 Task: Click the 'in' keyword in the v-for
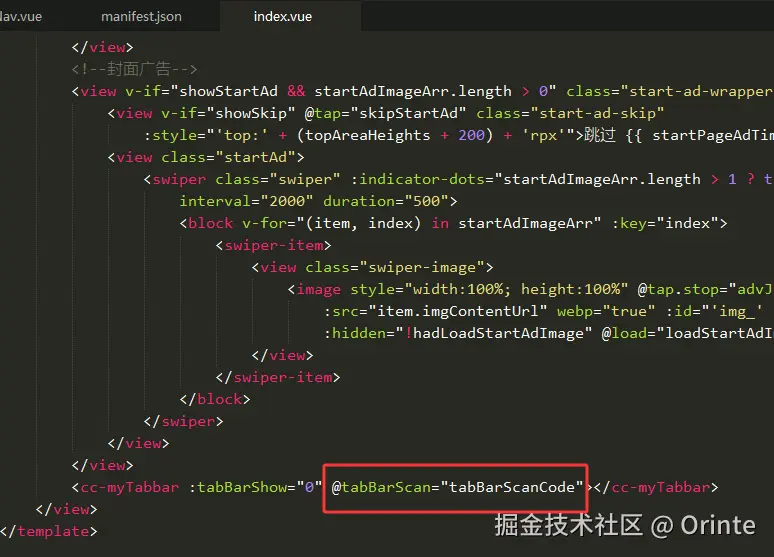(x=440, y=223)
